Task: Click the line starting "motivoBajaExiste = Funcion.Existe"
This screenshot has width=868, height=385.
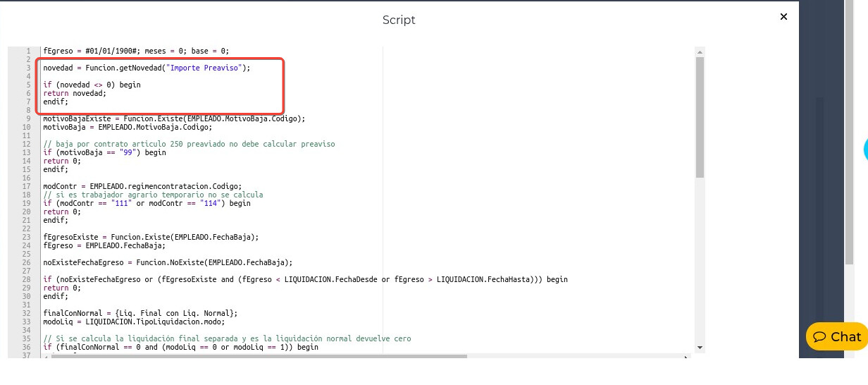Action: [x=174, y=118]
